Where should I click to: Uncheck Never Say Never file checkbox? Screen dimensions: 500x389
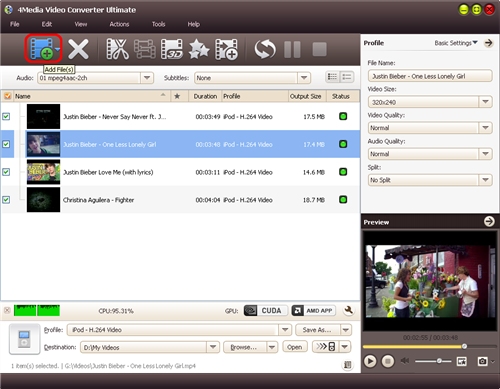click(6, 116)
